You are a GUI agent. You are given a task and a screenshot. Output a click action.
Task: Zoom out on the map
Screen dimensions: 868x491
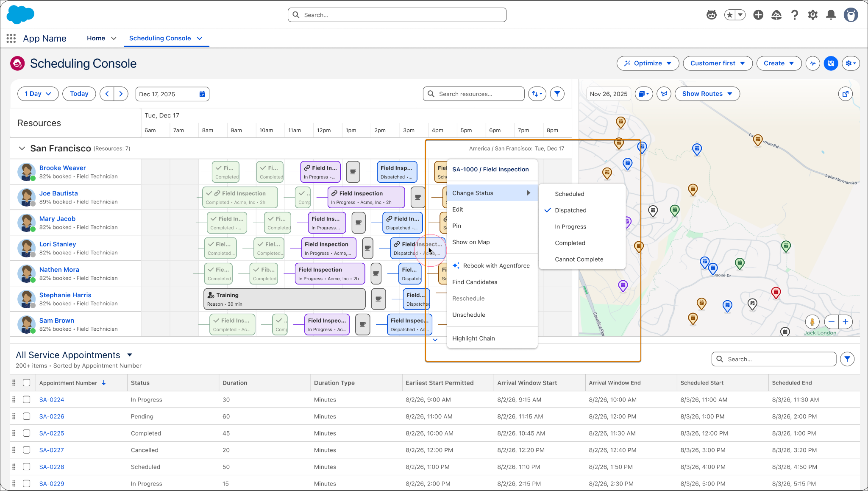click(x=832, y=322)
